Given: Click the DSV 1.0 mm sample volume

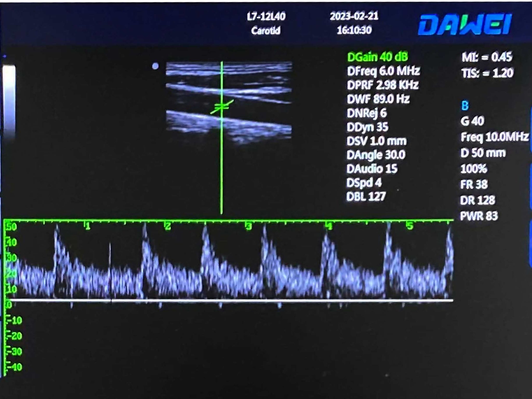Looking at the screenshot, I should click(376, 141).
